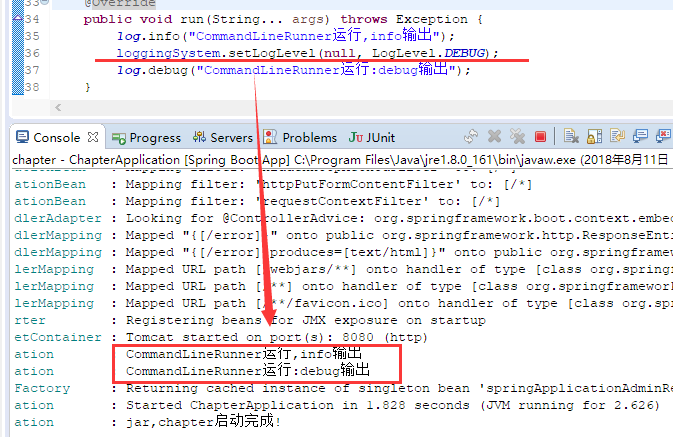Select the Problems tab
The width and height of the screenshot is (673, 437).
[x=300, y=137]
